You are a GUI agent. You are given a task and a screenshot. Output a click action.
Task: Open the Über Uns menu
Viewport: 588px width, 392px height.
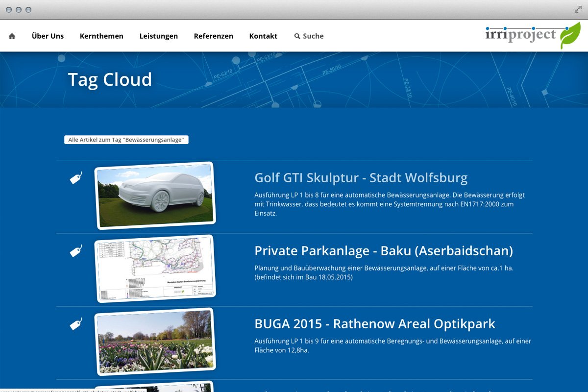point(48,36)
